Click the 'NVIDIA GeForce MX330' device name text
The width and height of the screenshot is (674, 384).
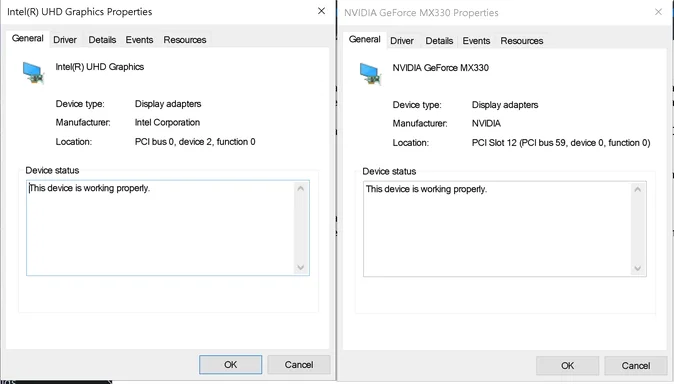pos(441,68)
